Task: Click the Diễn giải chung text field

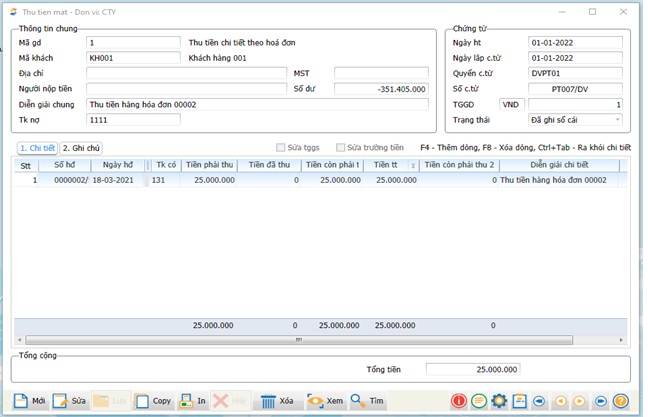Action: pos(186,104)
